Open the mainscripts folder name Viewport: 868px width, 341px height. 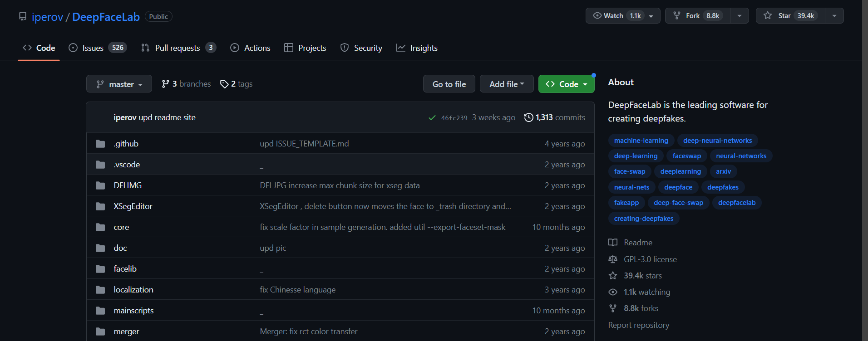(x=133, y=311)
